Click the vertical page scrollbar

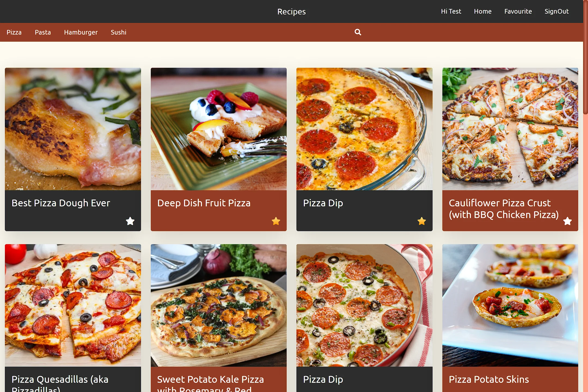(x=585, y=57)
